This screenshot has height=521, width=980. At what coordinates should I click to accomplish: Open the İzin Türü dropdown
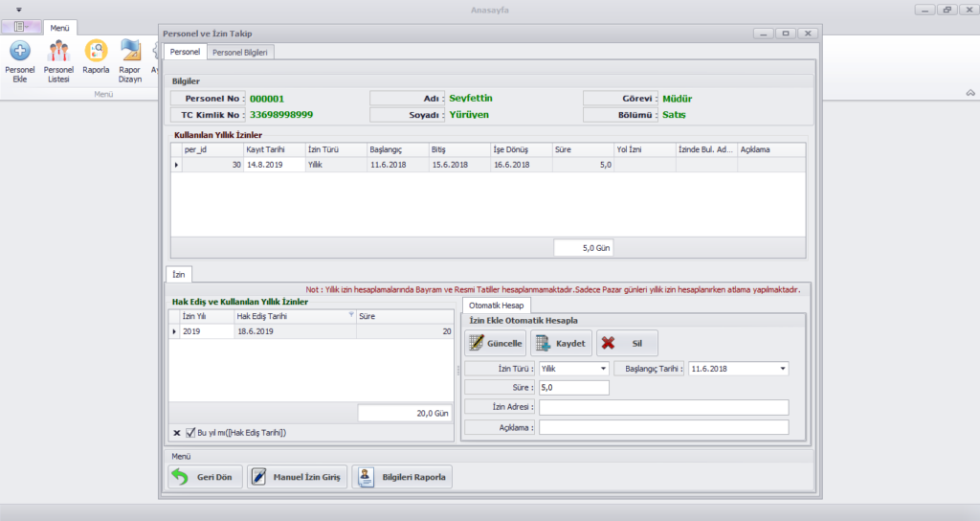coord(603,369)
